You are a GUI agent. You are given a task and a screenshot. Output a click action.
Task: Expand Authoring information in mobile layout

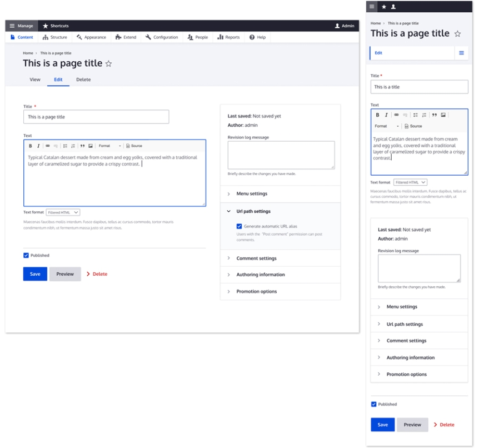pos(410,357)
